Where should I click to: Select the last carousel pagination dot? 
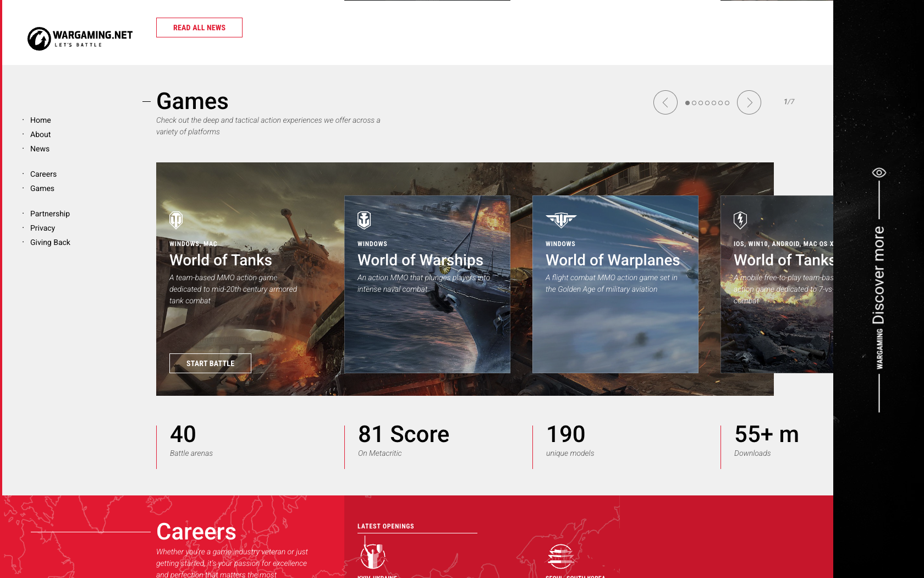coord(727,102)
